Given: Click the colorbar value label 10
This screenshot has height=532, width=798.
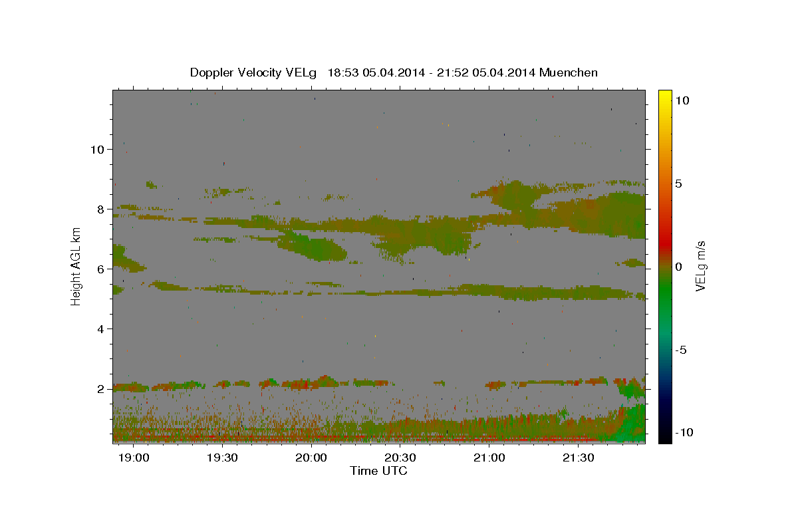Looking at the screenshot, I should [x=683, y=100].
